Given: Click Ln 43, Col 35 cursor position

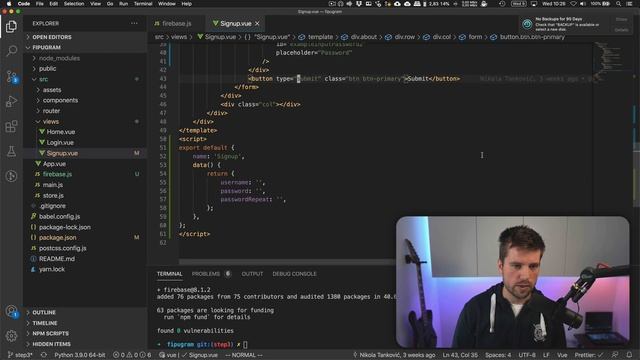Looking at the screenshot, I should [x=460, y=355].
